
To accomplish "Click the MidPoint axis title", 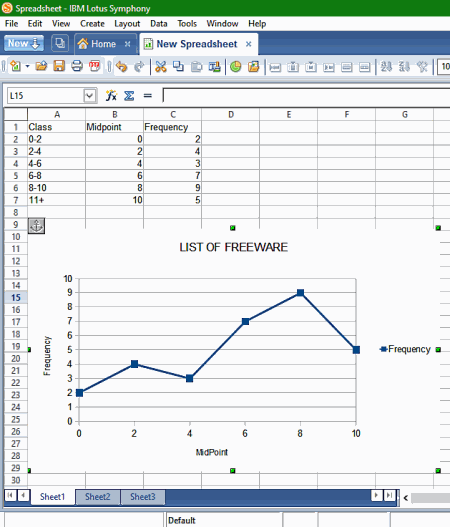I will pos(212,452).
